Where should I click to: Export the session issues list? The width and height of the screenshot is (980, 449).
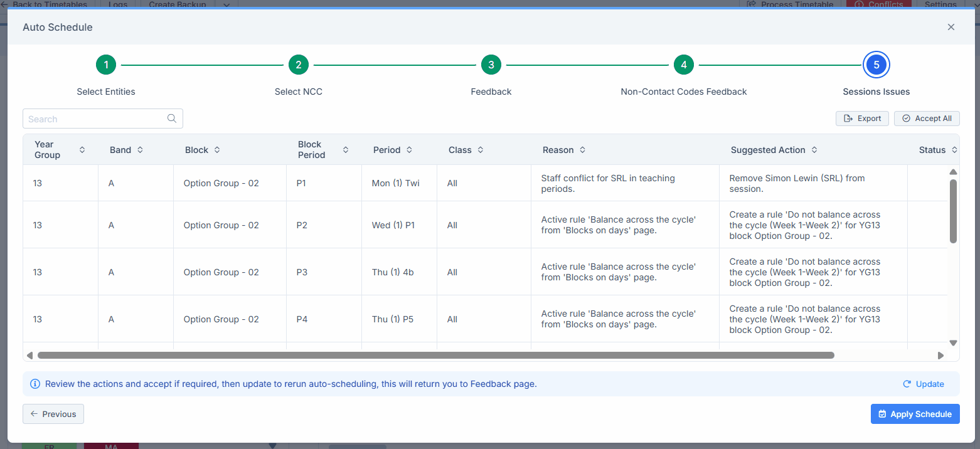tap(862, 119)
